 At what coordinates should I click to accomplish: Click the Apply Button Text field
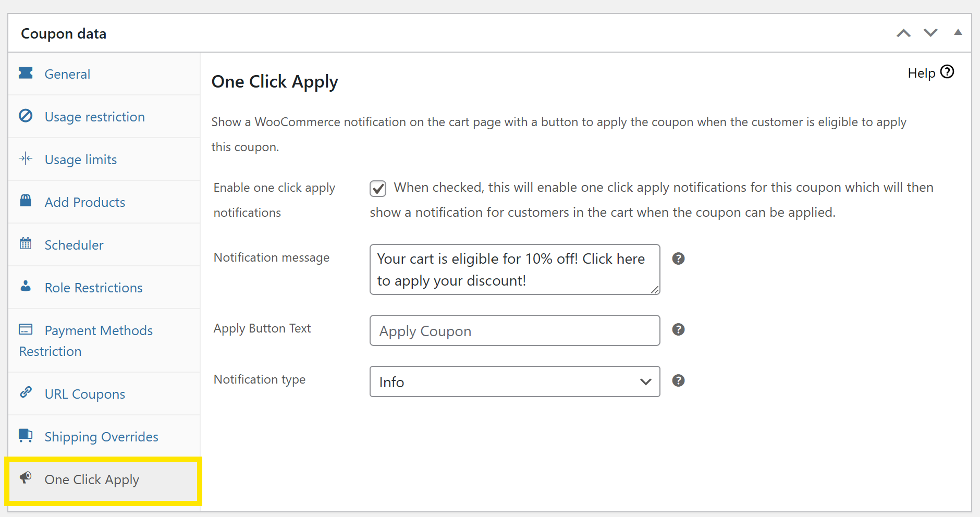[x=515, y=330]
